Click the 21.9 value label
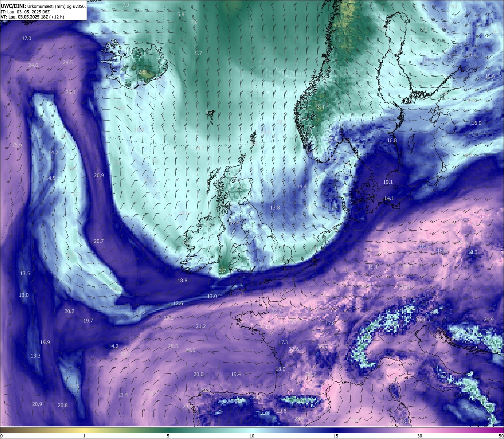The height and width of the screenshot is (439, 504). 489,319
